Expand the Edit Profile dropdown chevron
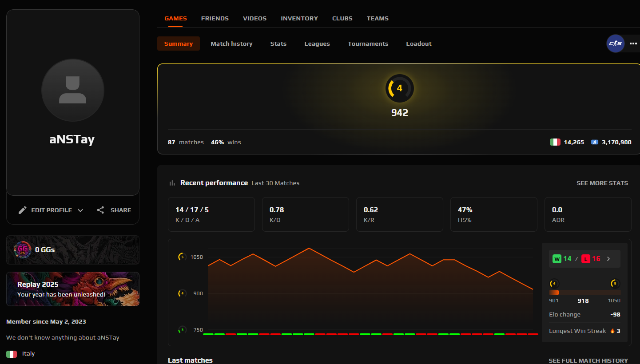The height and width of the screenshot is (364, 640). coord(80,210)
